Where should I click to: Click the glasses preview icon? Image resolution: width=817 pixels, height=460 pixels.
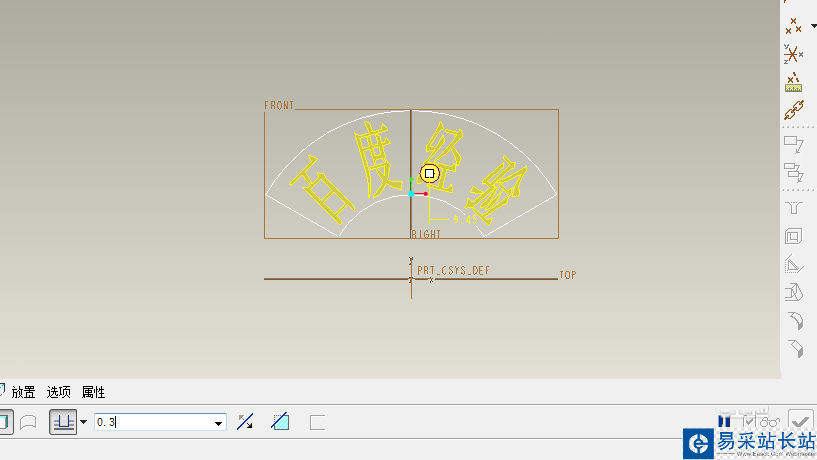point(770,421)
